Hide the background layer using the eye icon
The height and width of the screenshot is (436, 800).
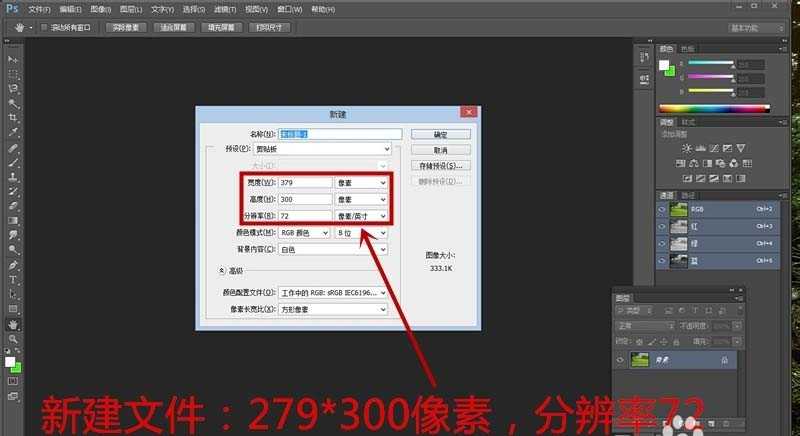(x=621, y=359)
